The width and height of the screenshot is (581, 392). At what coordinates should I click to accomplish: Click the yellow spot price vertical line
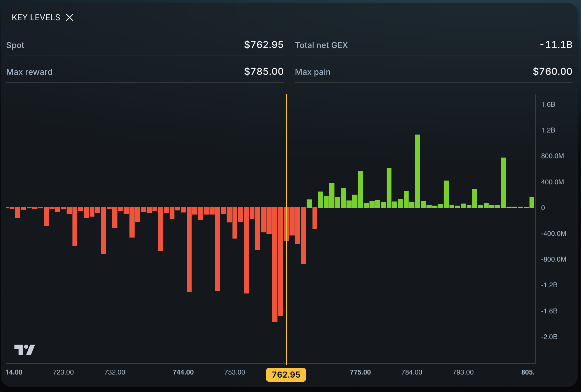click(286, 229)
